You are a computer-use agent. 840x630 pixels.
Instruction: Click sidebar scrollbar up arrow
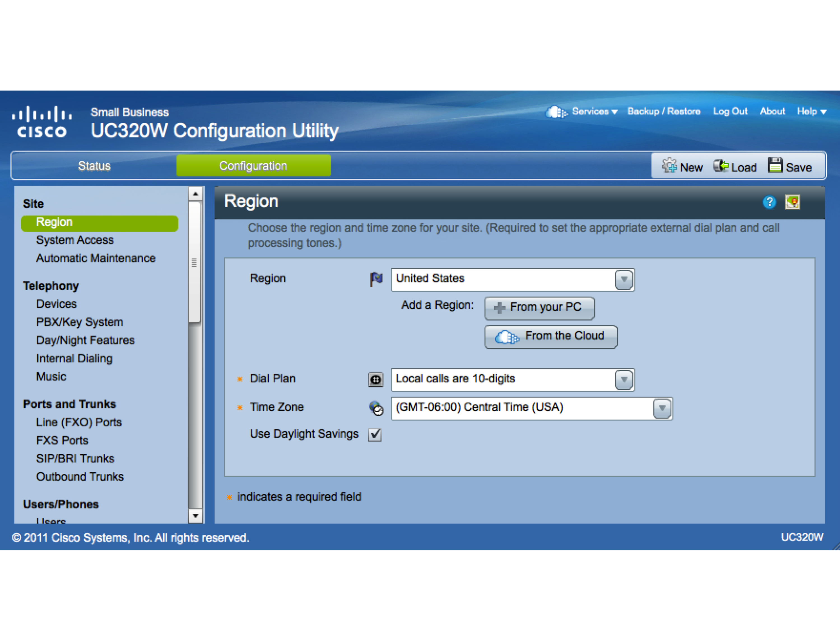point(195,194)
